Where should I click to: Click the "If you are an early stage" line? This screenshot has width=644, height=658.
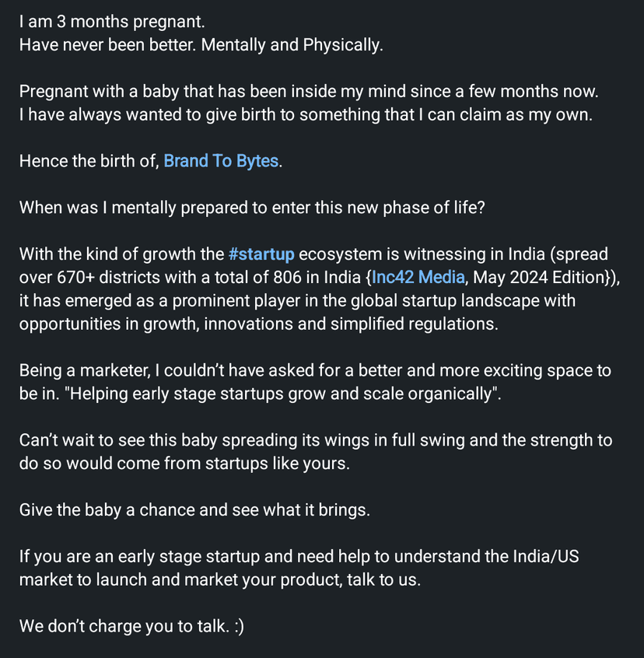tap(299, 557)
